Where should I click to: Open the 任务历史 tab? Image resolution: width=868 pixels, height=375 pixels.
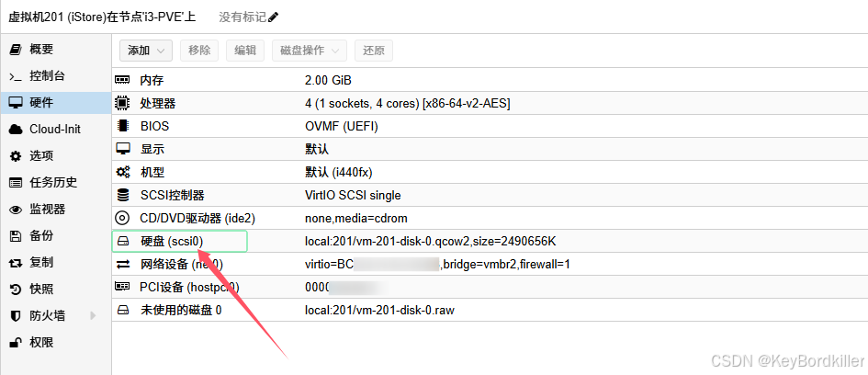coord(55,183)
